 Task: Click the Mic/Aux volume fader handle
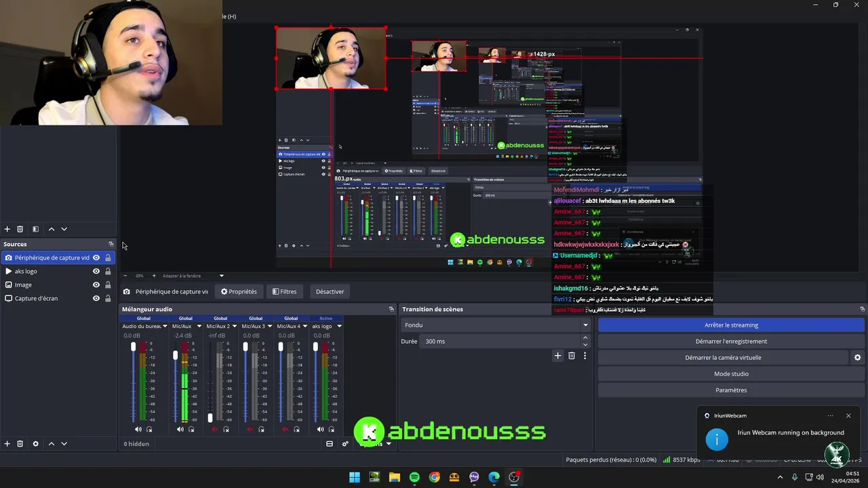[176, 355]
